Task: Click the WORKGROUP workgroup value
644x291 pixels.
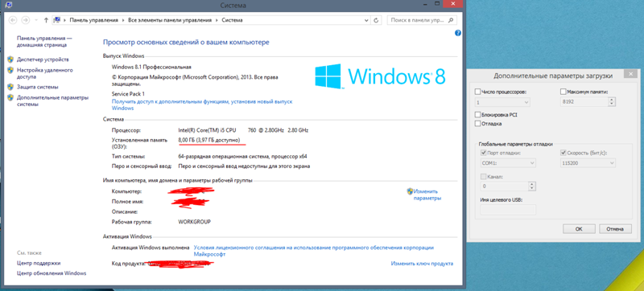Action: click(x=194, y=222)
